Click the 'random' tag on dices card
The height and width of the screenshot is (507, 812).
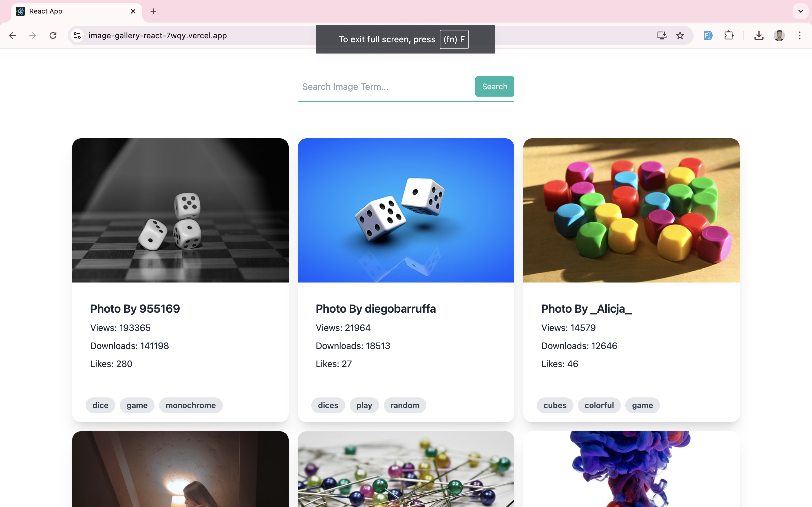405,405
